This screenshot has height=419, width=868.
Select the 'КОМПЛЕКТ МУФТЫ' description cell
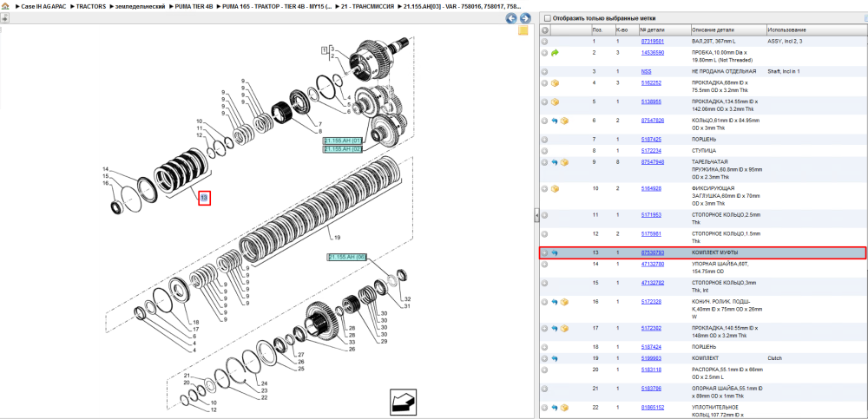(714, 253)
